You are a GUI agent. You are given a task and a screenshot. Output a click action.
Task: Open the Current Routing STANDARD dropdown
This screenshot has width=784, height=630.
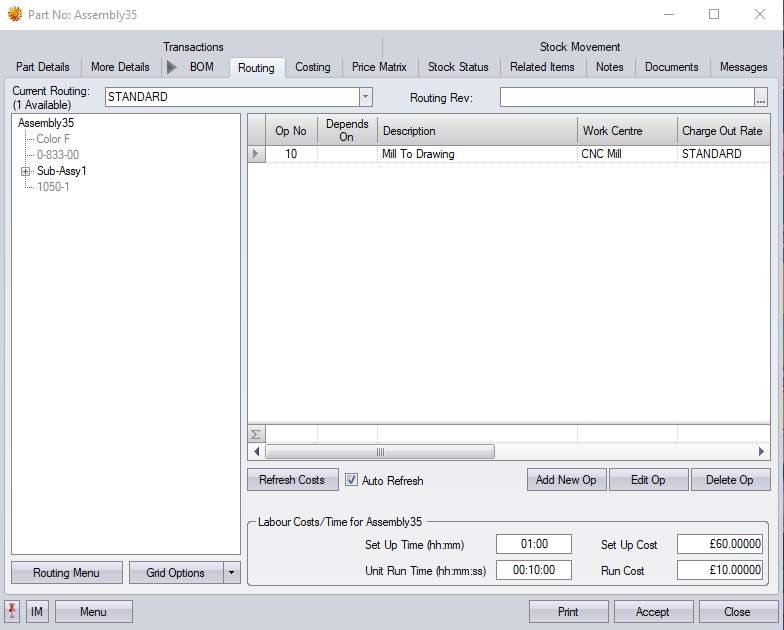coord(365,97)
